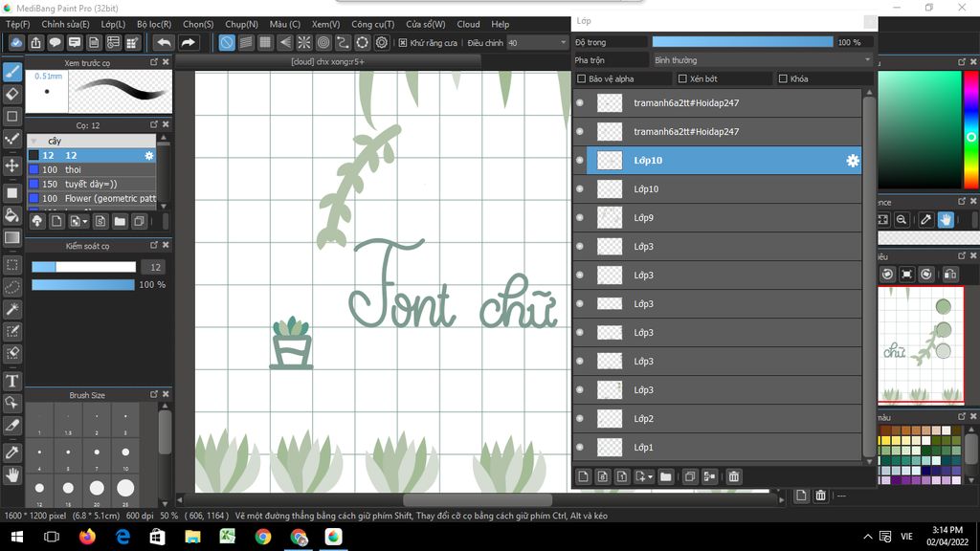Hide the Lớp2 layer

tap(580, 419)
